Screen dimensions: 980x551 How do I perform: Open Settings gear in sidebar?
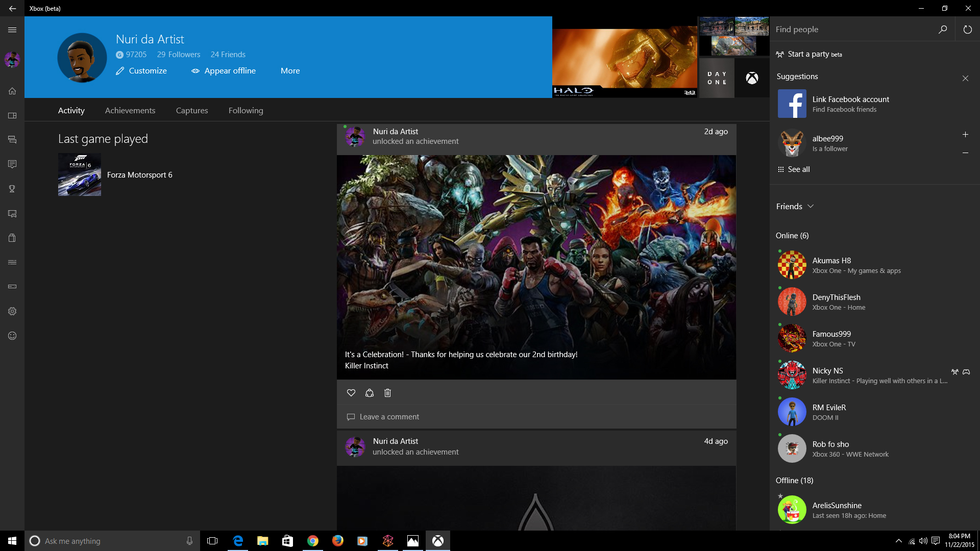pos(12,311)
